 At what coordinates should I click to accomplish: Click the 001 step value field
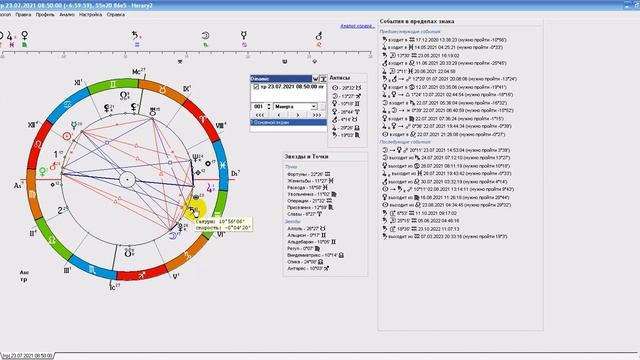click(x=258, y=107)
